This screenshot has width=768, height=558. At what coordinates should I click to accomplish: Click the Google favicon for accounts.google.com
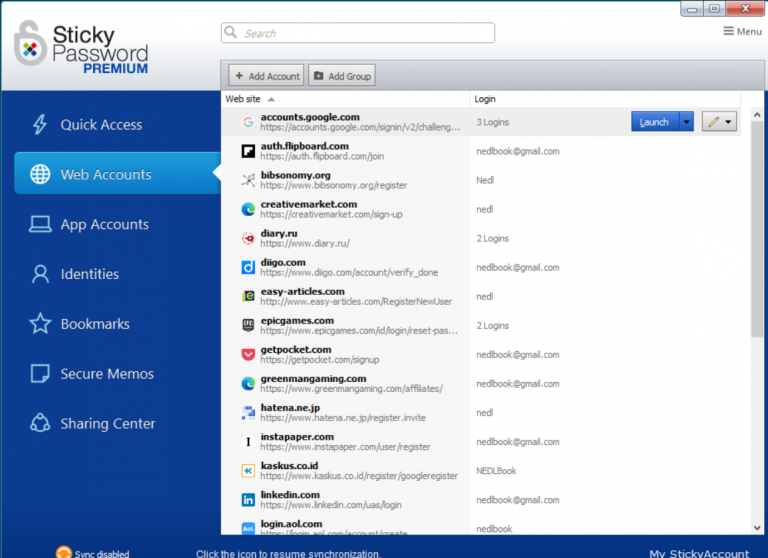[248, 122]
